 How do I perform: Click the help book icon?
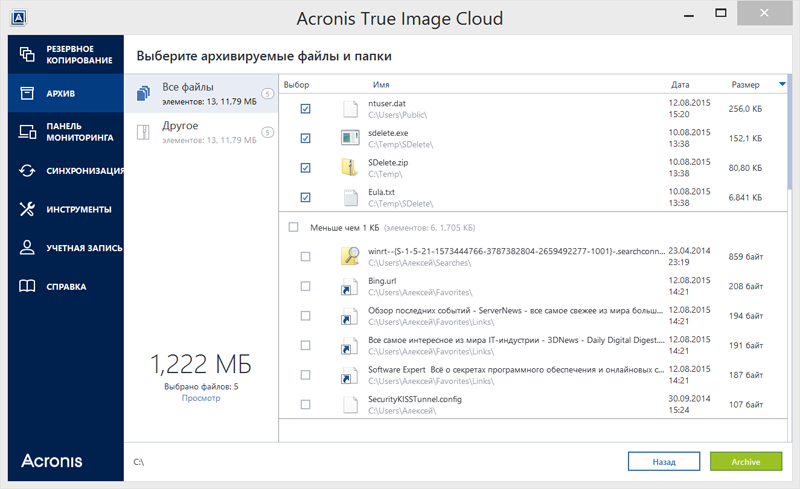coord(27,286)
